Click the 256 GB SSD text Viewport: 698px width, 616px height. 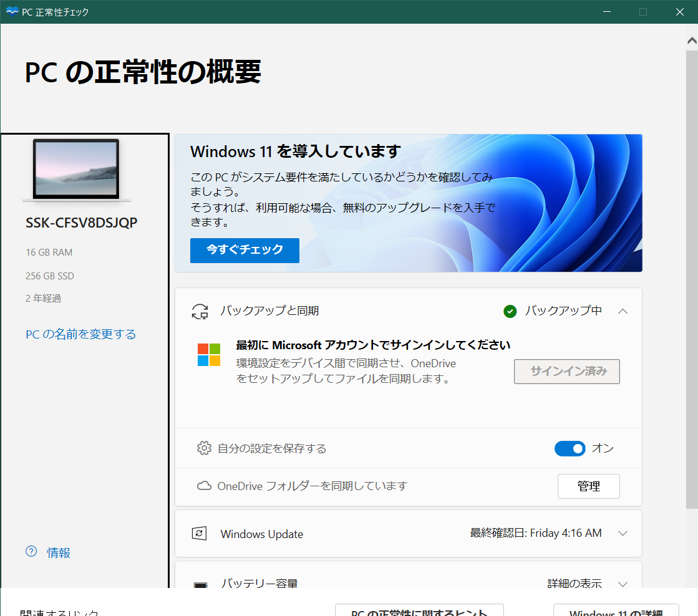point(50,276)
